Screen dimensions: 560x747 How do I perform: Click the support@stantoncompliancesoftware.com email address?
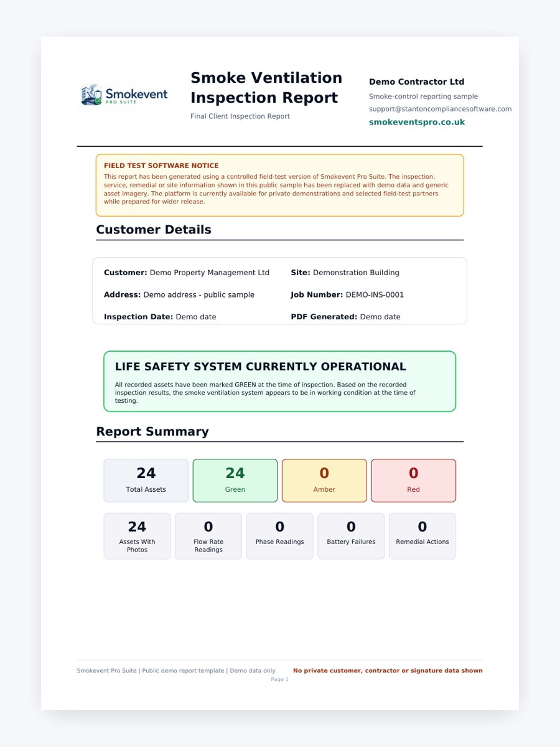point(441,109)
